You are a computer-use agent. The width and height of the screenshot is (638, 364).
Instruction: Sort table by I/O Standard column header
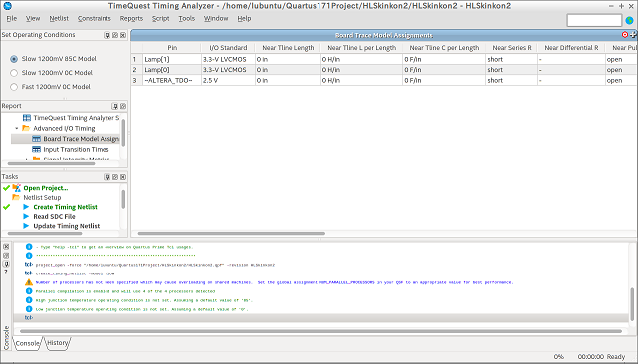pos(228,48)
